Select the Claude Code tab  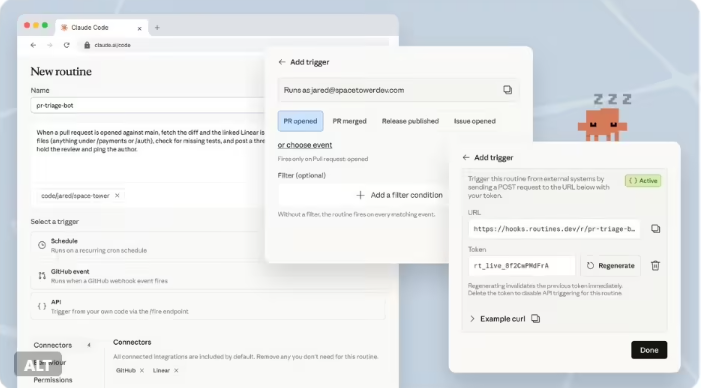pos(101,27)
